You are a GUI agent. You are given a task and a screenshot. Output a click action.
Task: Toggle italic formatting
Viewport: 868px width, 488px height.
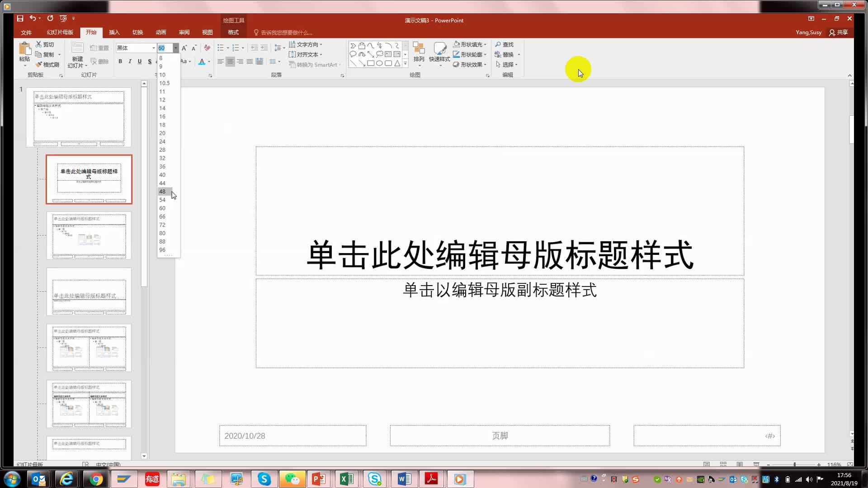[130, 61]
